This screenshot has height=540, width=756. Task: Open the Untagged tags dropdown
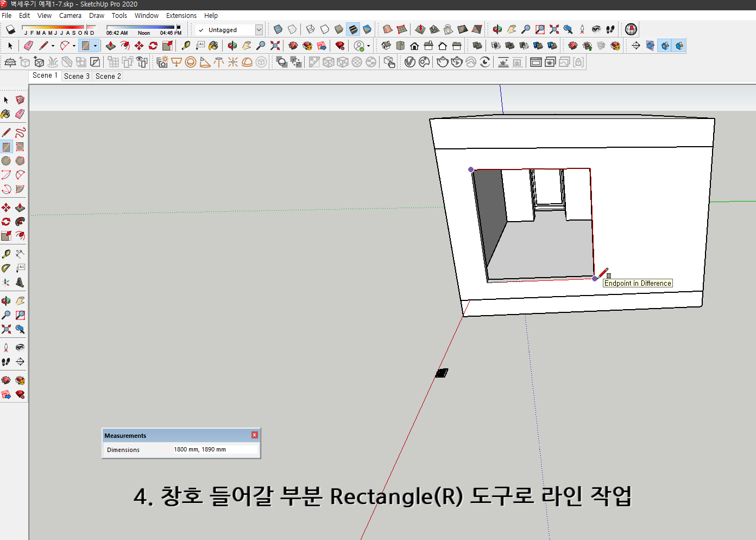(259, 30)
